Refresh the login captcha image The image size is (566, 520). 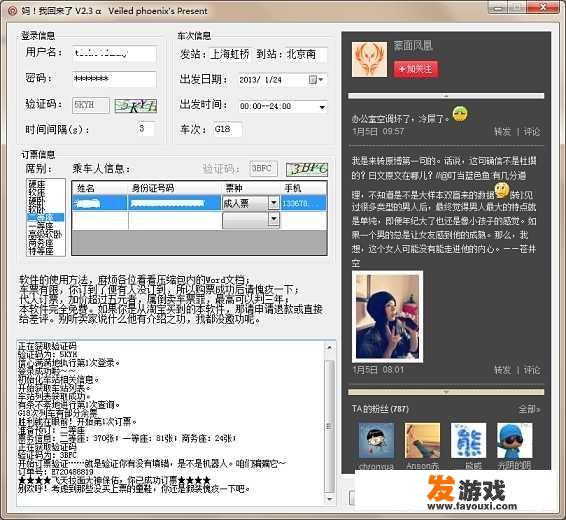pos(136,106)
